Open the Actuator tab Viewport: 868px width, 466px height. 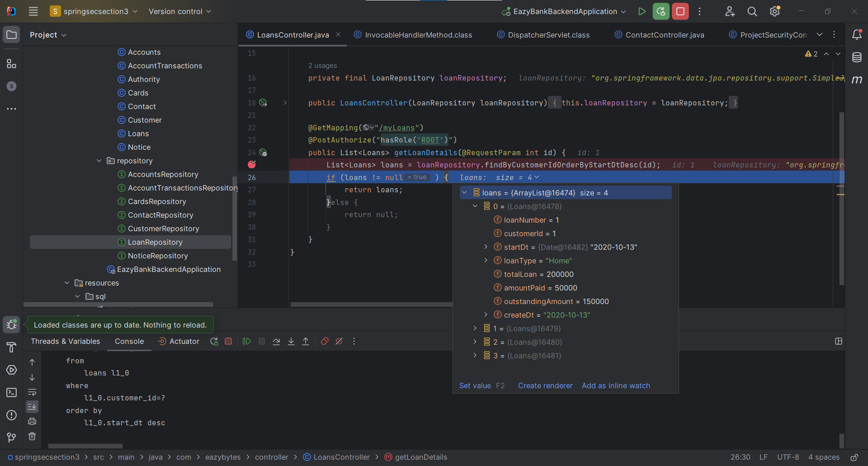click(x=179, y=341)
